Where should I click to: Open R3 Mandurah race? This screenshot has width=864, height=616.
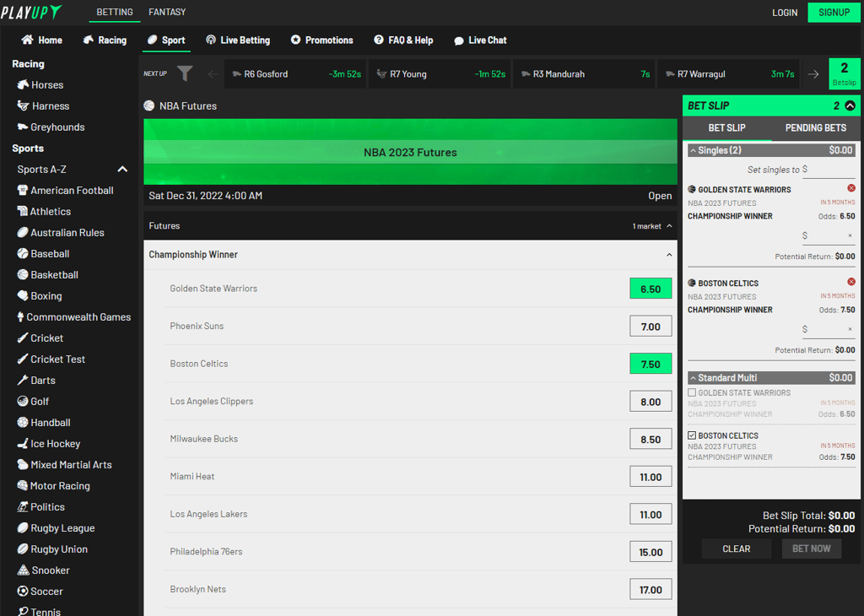(x=584, y=73)
